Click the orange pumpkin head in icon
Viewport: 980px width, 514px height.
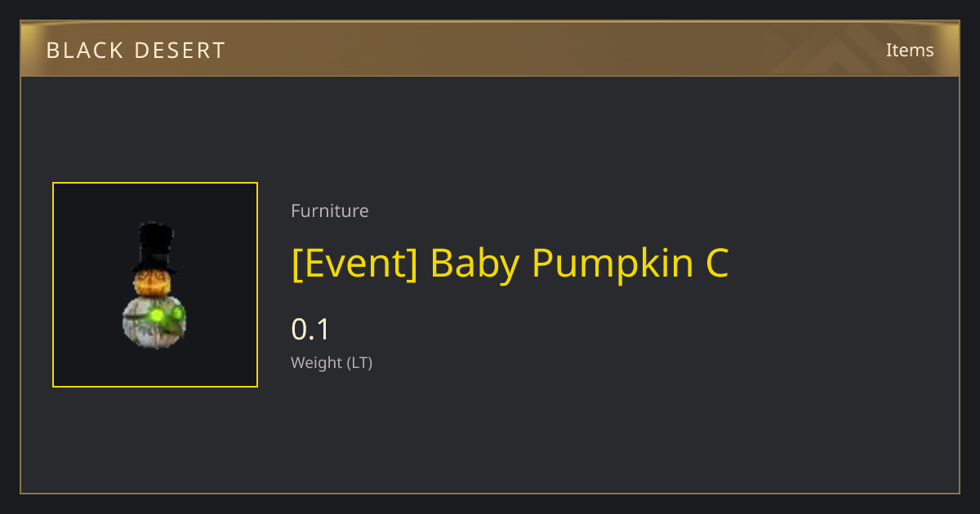(x=154, y=283)
